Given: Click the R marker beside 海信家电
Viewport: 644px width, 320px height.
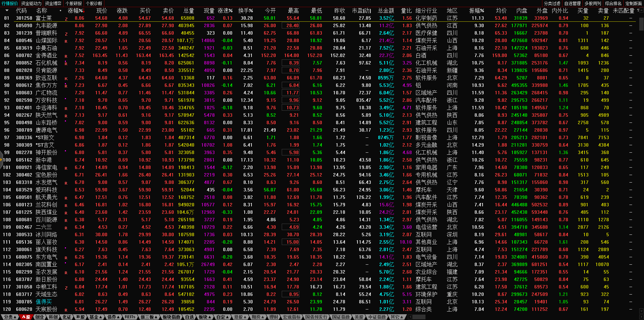Looking at the screenshot, I should point(66,168).
